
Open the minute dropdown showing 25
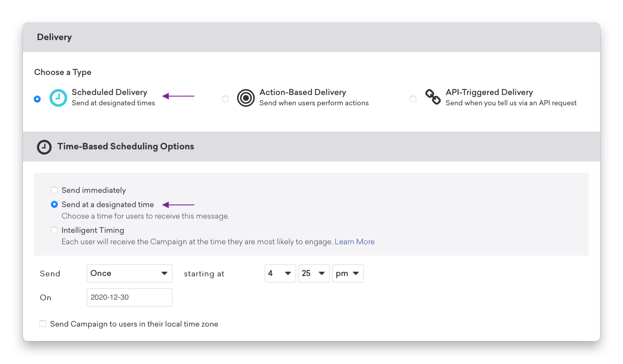(x=314, y=273)
